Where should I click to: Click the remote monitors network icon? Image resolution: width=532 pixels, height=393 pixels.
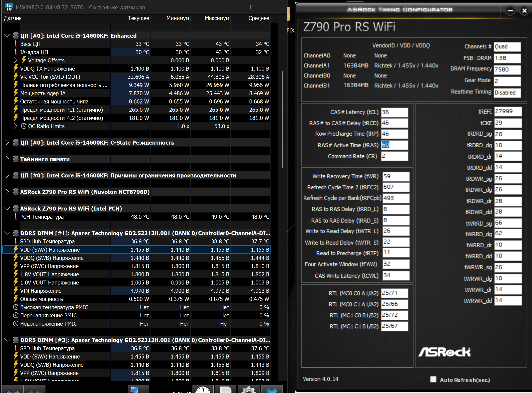point(138,389)
